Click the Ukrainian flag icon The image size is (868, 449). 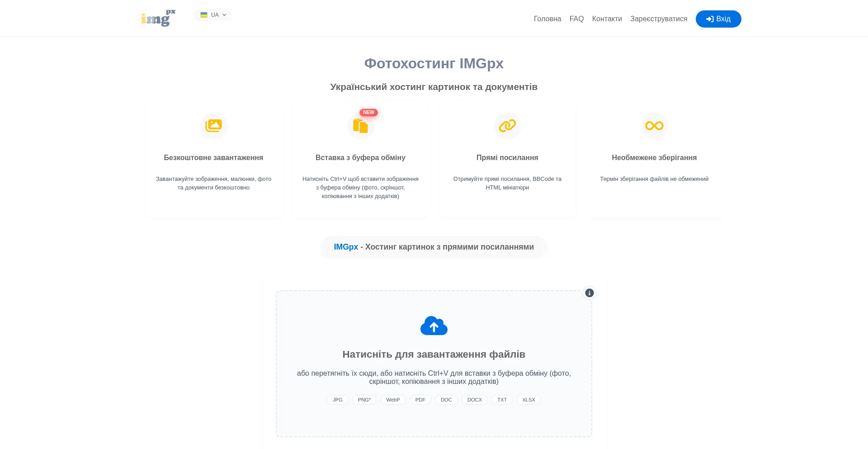tap(204, 15)
